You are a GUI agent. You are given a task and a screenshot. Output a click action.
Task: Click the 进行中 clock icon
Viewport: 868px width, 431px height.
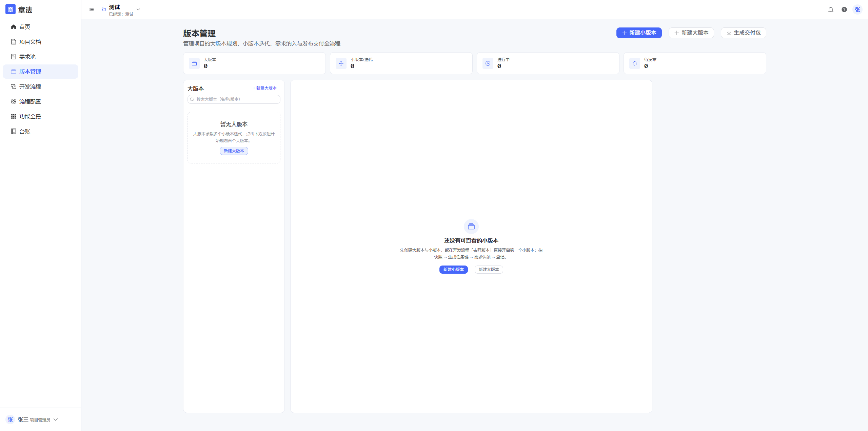click(488, 63)
